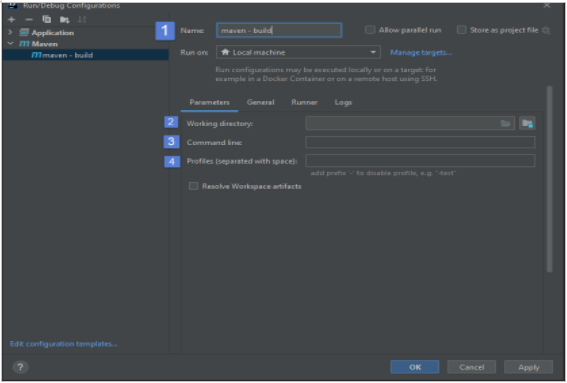Open Edit configuration templates link
Viewport: 567px width, 383px height.
pos(63,344)
